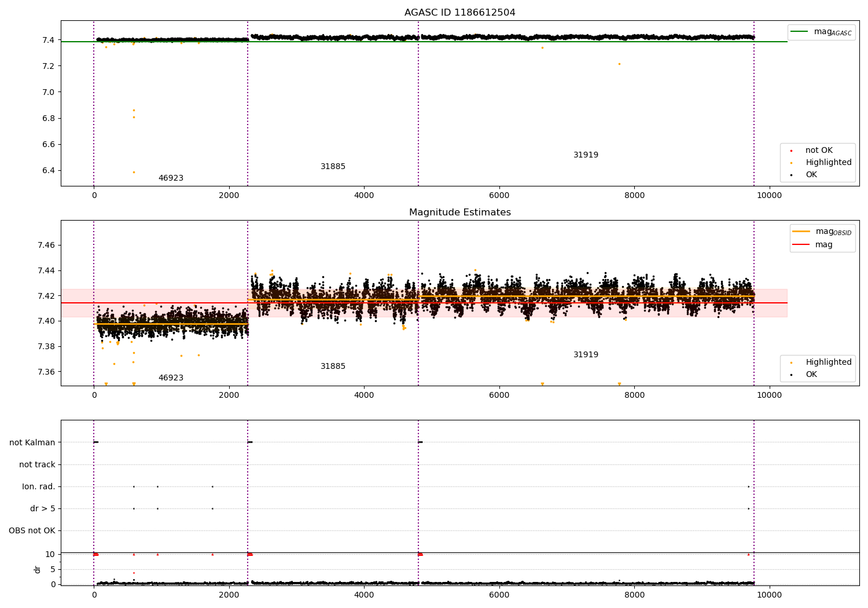The image size is (868, 608).
Task: Click the 7.36 y-axis tick label
Action: [46, 372]
